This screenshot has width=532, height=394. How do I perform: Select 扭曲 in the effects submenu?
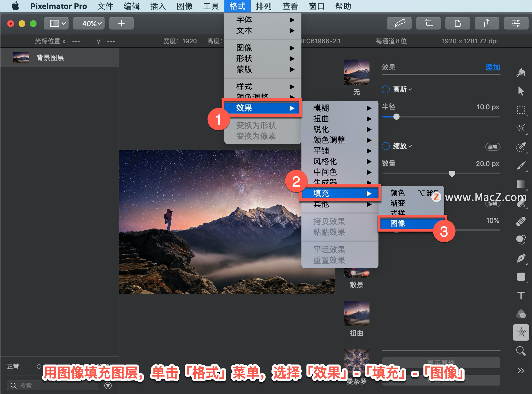point(340,119)
